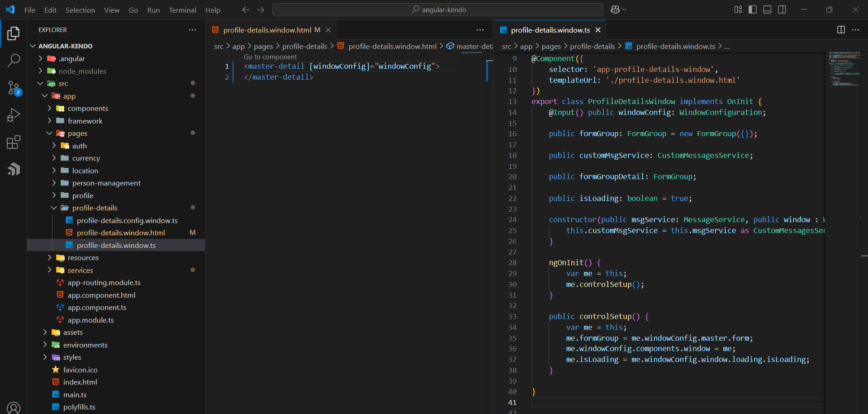Click the pages breadcrumb in left editor

[263, 46]
